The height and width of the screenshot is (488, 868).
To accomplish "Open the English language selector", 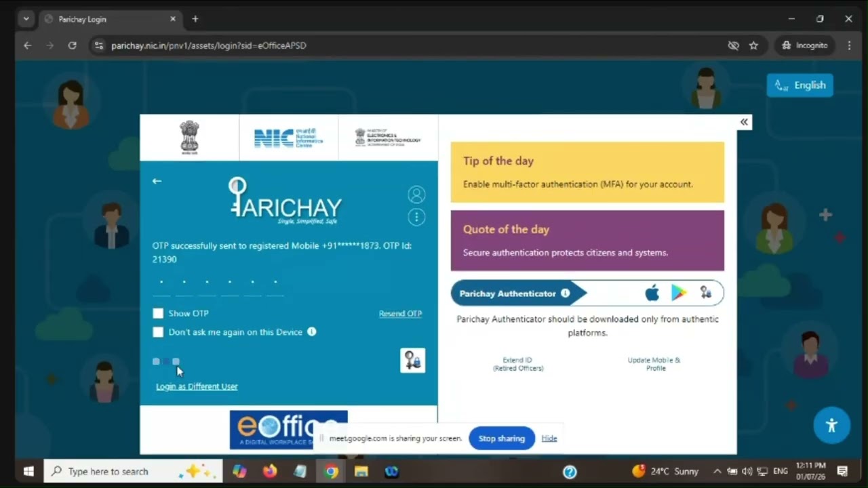I will [x=800, y=85].
